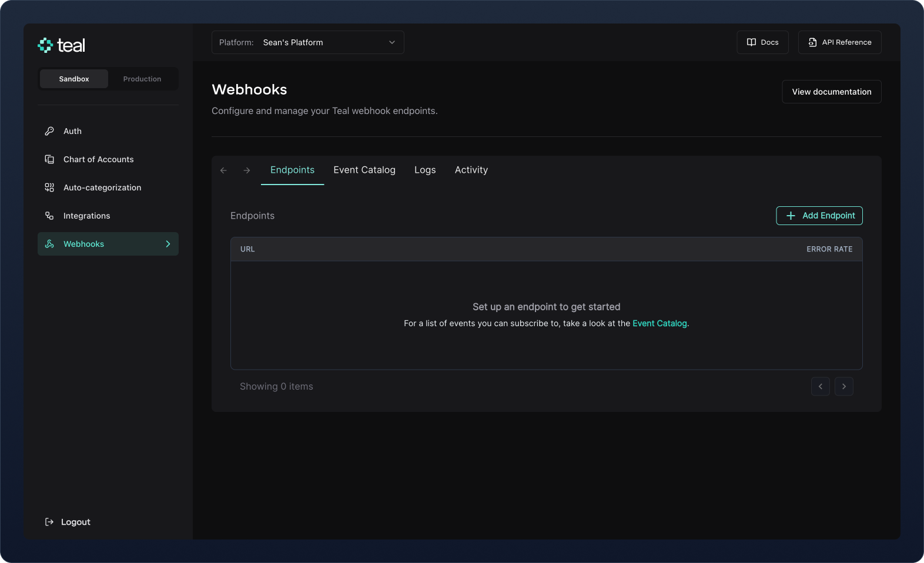Screen dimensions: 924x563
Task: Click the Auth key icon
Action: coord(49,131)
